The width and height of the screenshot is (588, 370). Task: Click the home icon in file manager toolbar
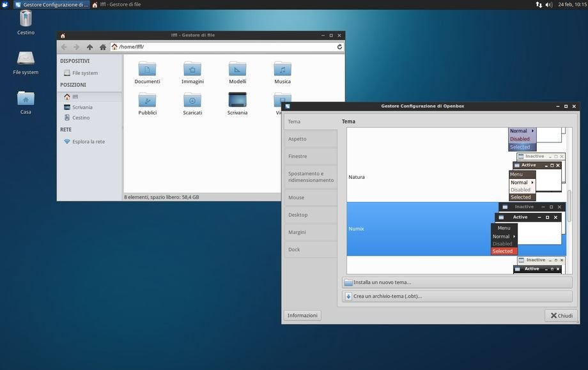[x=102, y=47]
